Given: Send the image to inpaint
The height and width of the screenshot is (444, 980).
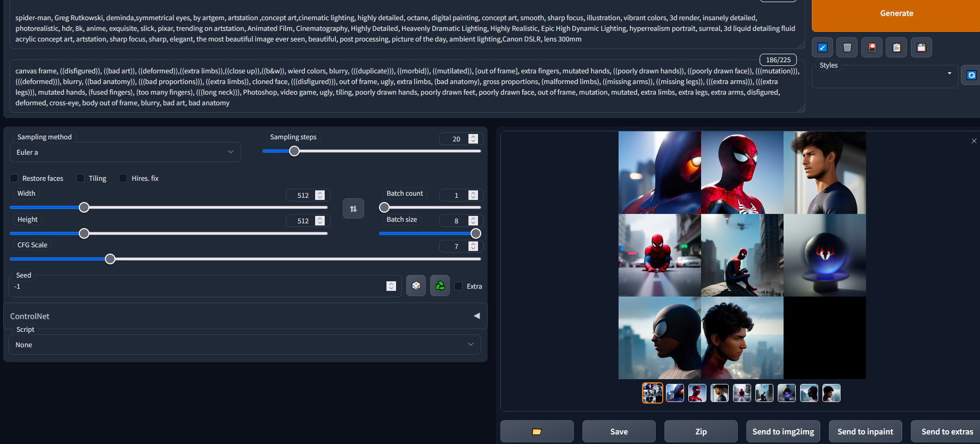Looking at the screenshot, I should click(x=866, y=431).
